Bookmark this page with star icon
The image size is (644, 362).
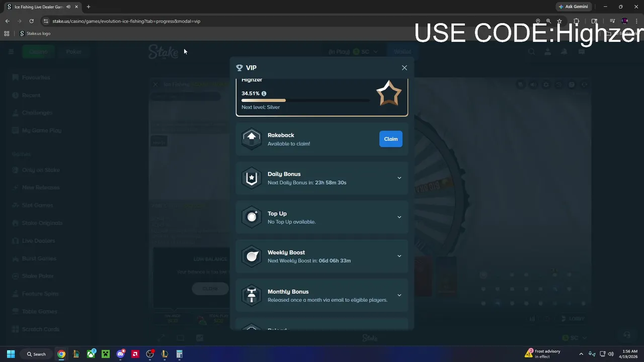[x=559, y=21]
